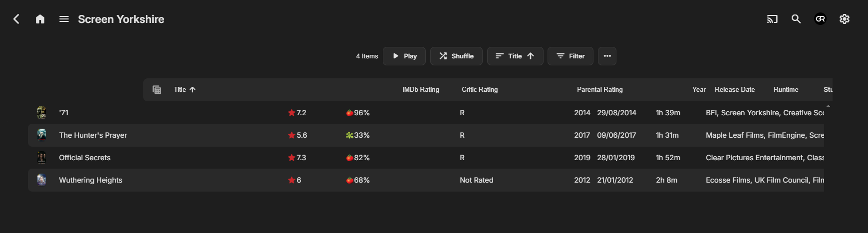Open the more options ellipsis button
Screen dimensions: 868x233
click(607, 56)
